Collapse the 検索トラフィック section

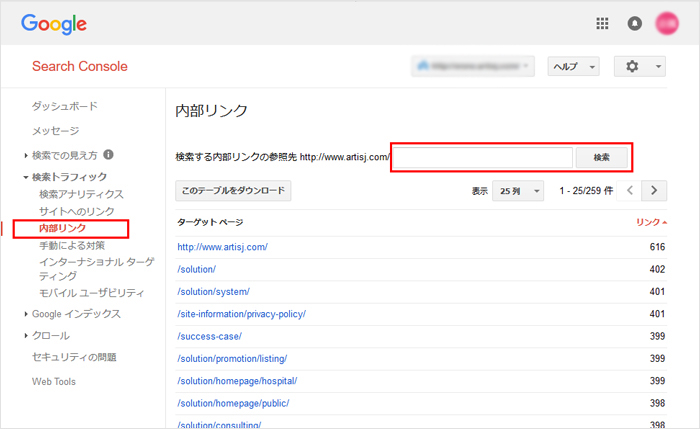(x=26, y=177)
